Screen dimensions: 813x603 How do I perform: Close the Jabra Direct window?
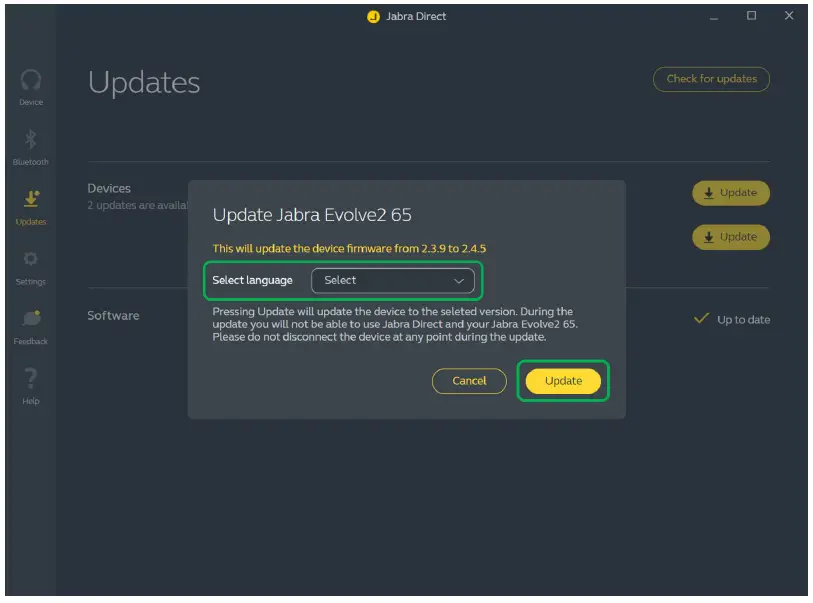coord(789,16)
